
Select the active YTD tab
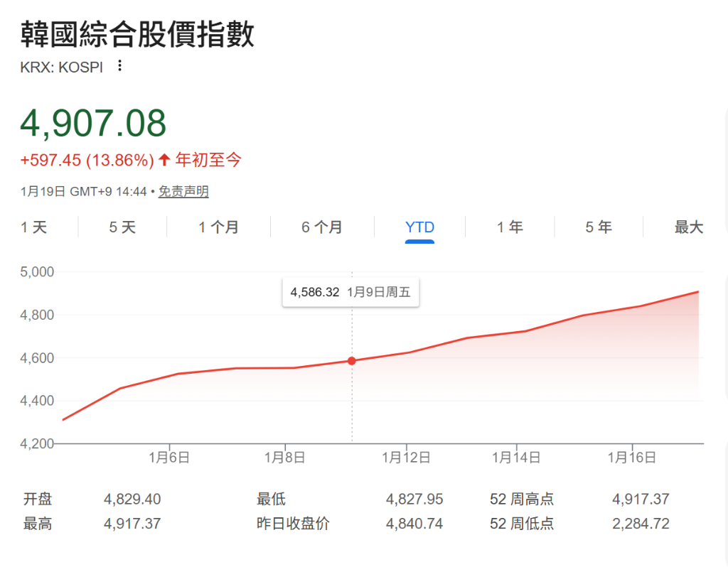coord(419,227)
